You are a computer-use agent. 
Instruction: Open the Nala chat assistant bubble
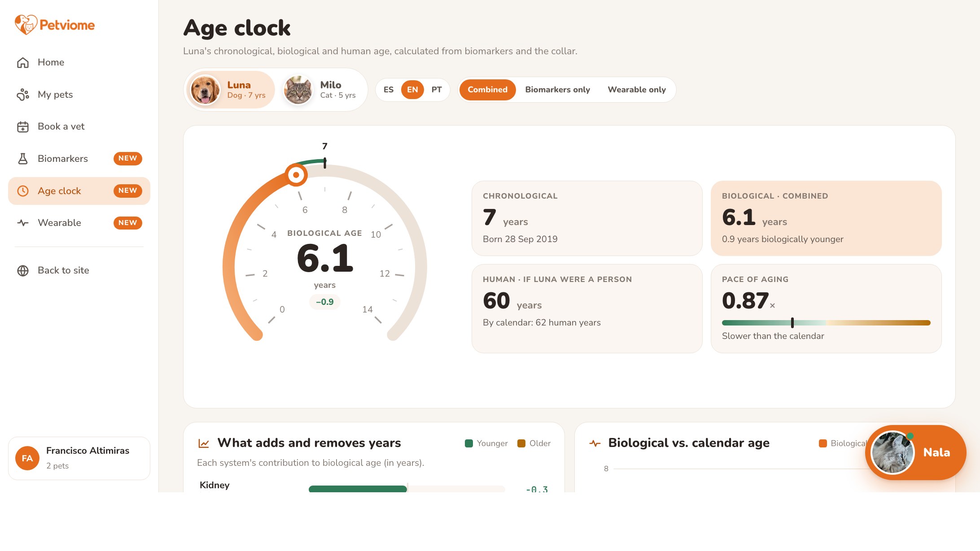[x=915, y=452]
